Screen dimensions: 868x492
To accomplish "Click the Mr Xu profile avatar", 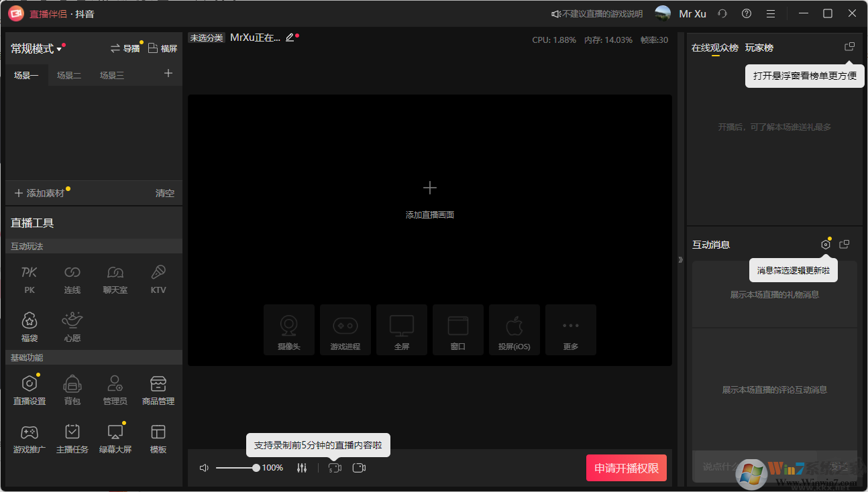I will click(663, 13).
